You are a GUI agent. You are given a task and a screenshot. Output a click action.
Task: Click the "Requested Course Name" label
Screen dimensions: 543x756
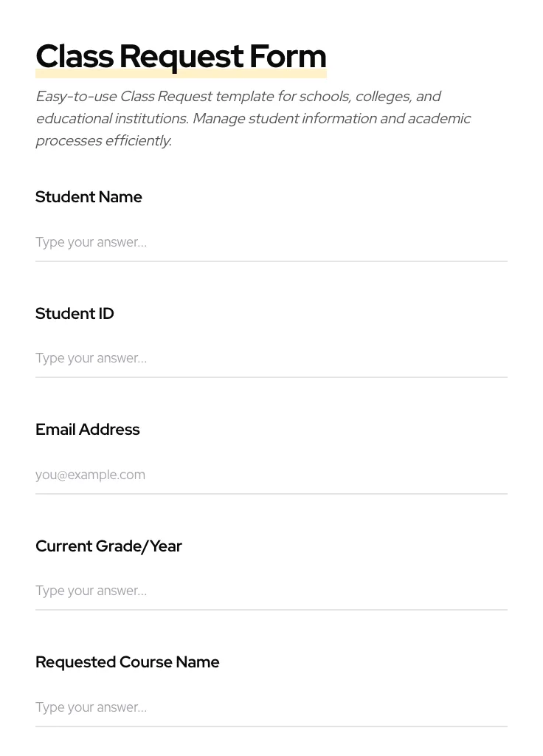pos(127,662)
